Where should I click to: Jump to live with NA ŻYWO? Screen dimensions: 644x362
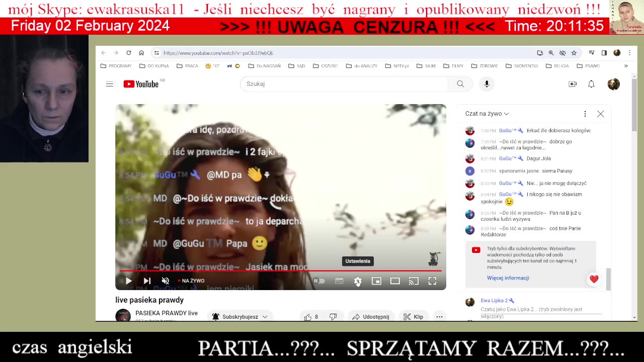(x=191, y=281)
